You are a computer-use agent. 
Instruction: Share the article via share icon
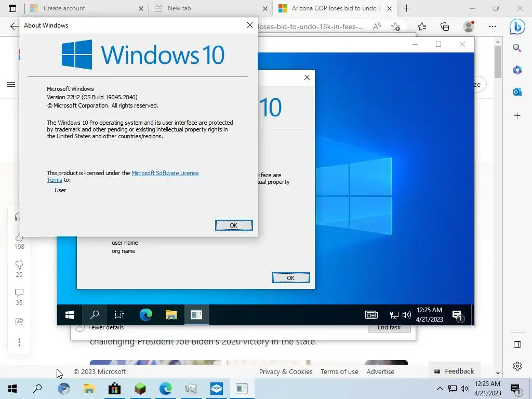[19, 321]
